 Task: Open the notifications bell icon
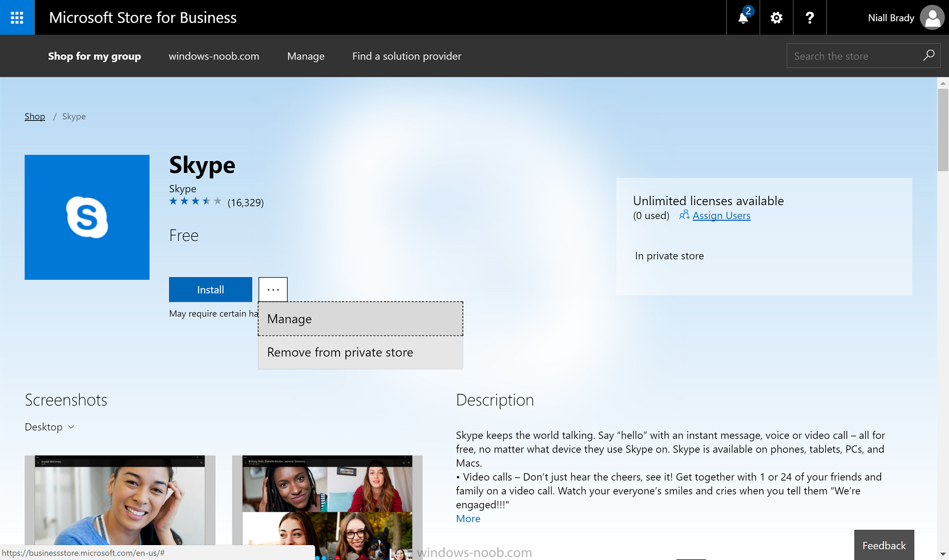743,17
